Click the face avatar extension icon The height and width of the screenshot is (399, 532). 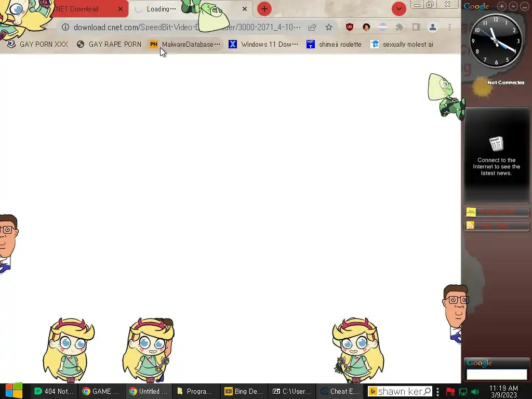pos(366,27)
